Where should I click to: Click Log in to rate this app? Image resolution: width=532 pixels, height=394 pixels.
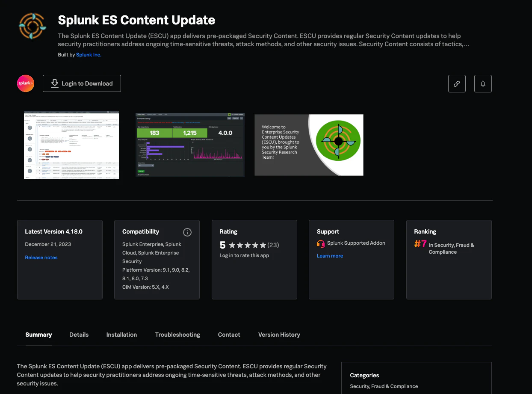(x=244, y=255)
